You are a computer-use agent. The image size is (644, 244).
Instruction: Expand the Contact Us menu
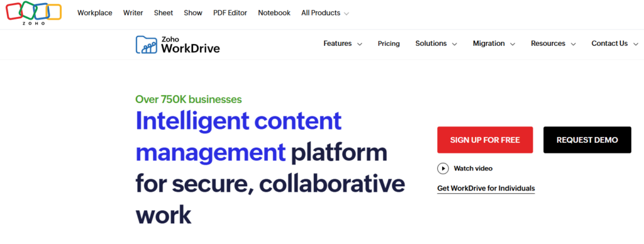pos(615,43)
